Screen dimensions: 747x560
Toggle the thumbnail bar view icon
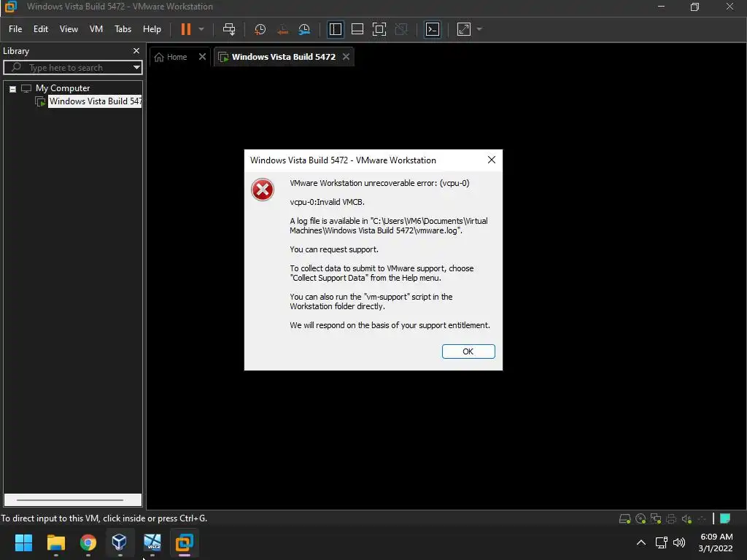(357, 29)
